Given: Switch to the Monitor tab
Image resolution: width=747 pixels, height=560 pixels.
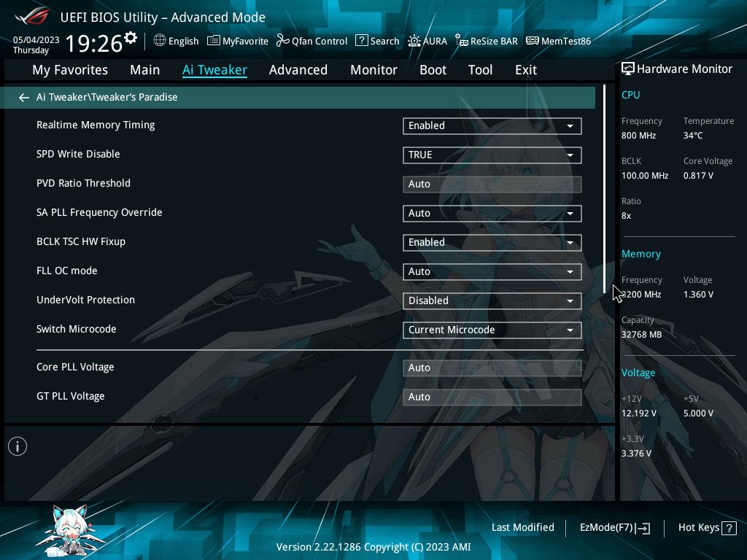Looking at the screenshot, I should click(373, 70).
